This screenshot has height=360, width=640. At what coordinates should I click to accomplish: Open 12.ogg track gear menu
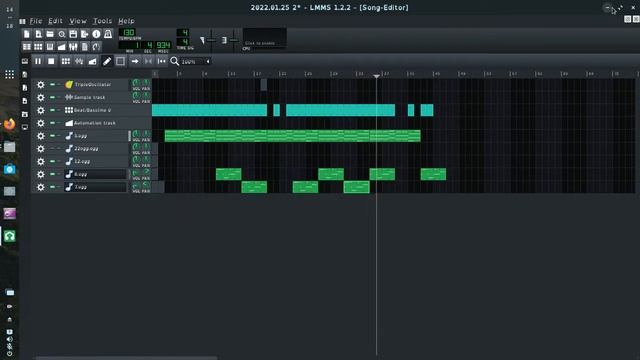click(x=41, y=161)
